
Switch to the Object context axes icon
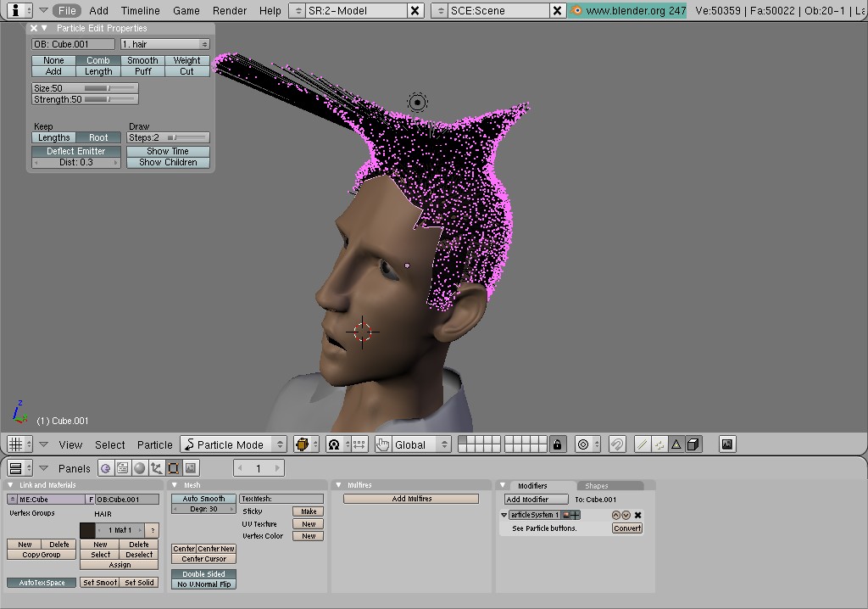pyautogui.click(x=157, y=468)
